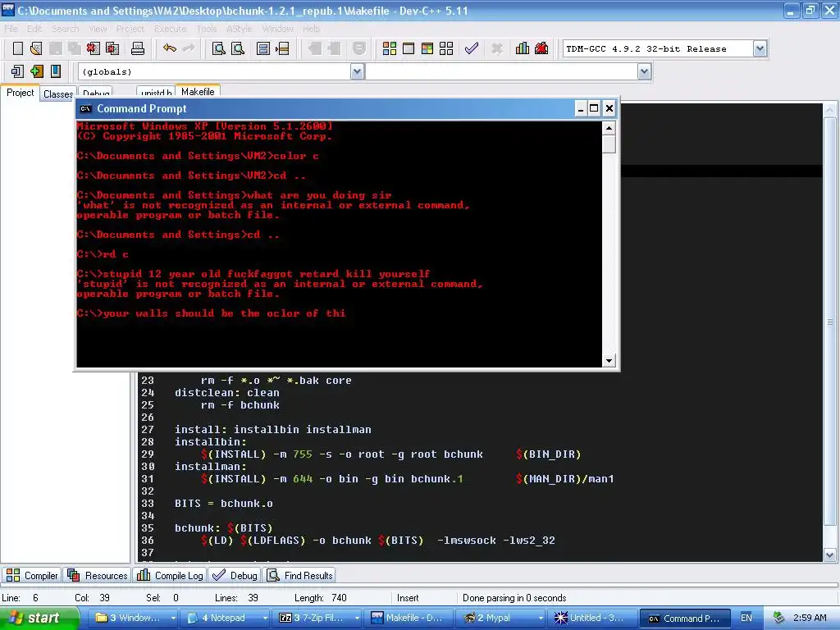The width and height of the screenshot is (840, 630).
Task: Open the Compiler bottom panel tab
Action: [x=32, y=575]
